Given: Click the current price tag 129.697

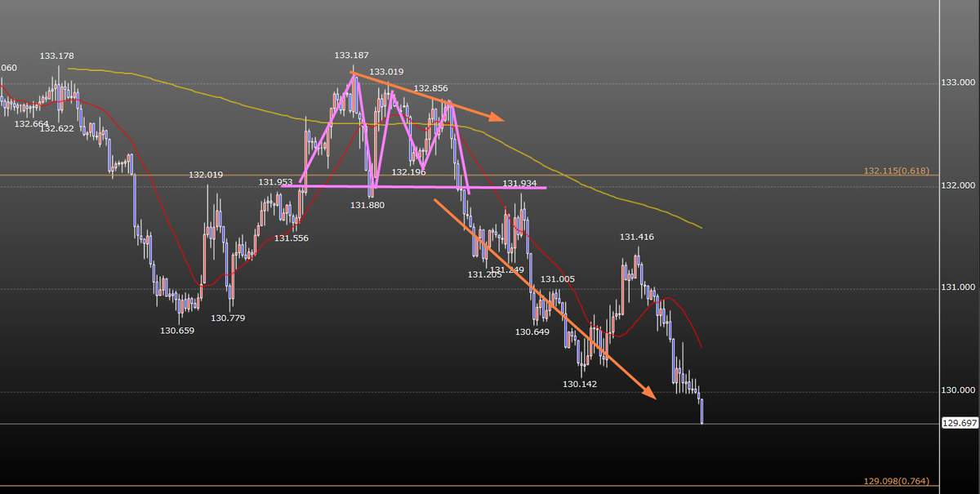Looking at the screenshot, I should tap(959, 423).
